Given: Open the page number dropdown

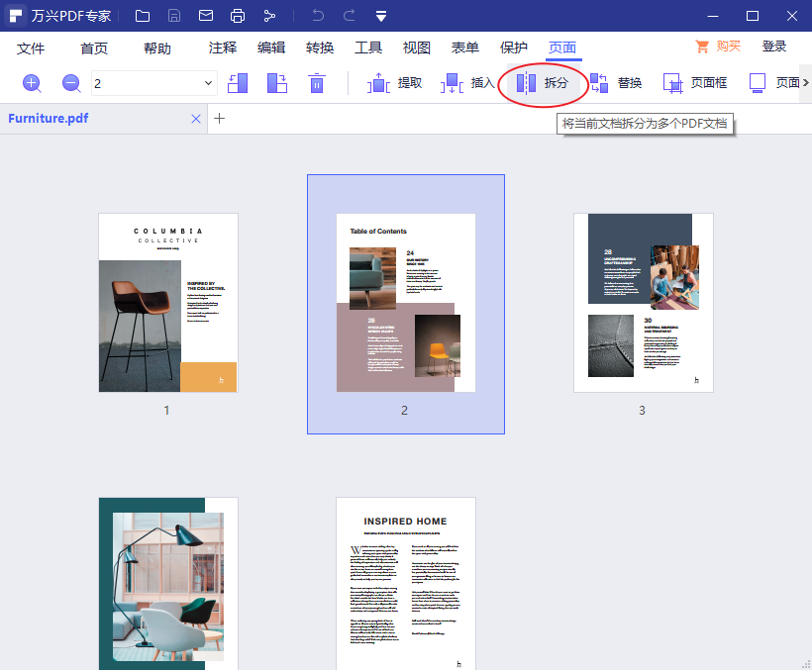Looking at the screenshot, I should pos(208,83).
